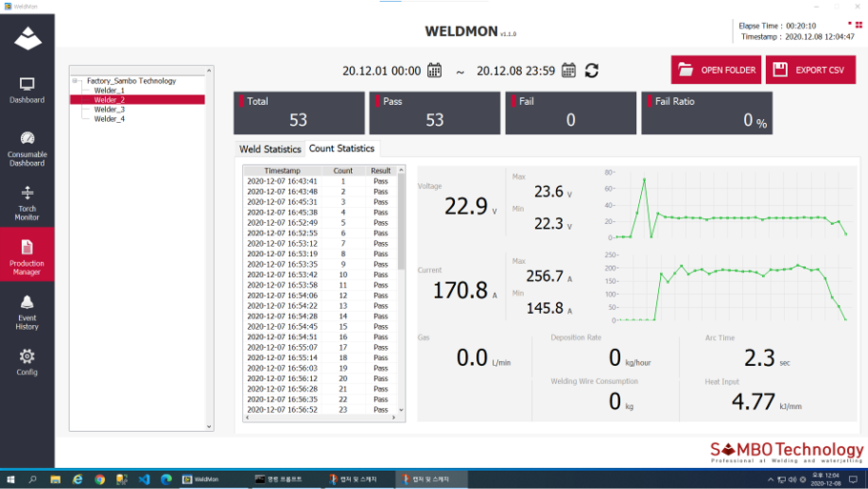Click tree panel scrollbar down arrow
The width and height of the screenshot is (868, 489).
pyautogui.click(x=209, y=426)
